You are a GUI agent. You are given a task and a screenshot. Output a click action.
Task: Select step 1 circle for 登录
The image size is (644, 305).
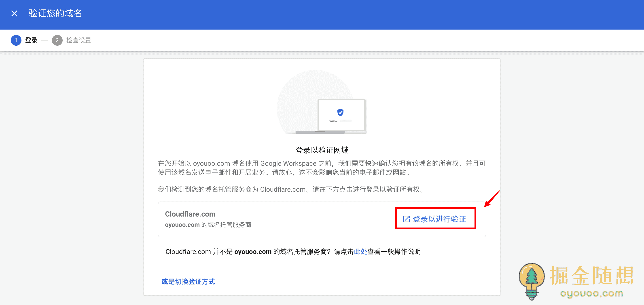click(x=16, y=40)
